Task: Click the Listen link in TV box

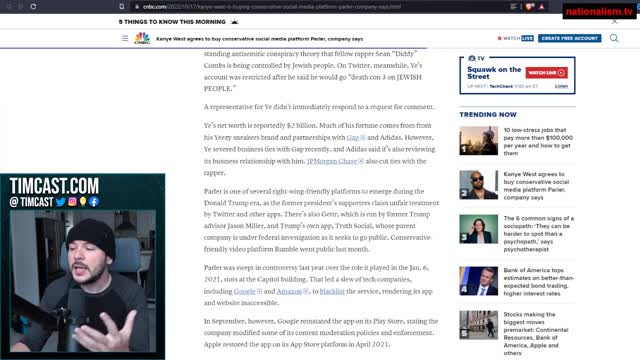Action: point(561,86)
